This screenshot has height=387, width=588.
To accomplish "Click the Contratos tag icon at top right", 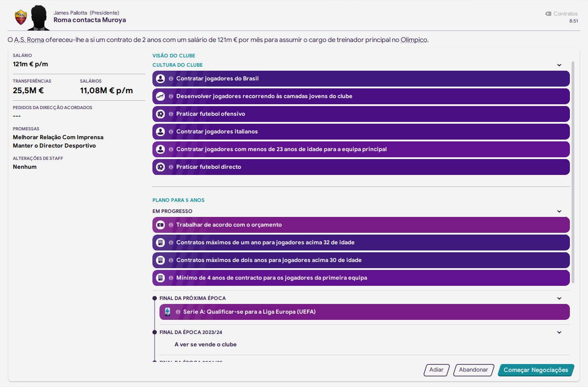I will tap(548, 14).
